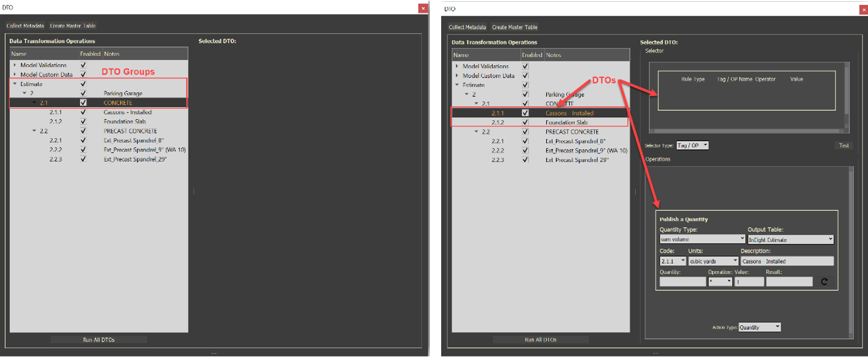Select 2.1.2 Foundation Slab in right window
Screen dimensions: 868x357
point(541,122)
